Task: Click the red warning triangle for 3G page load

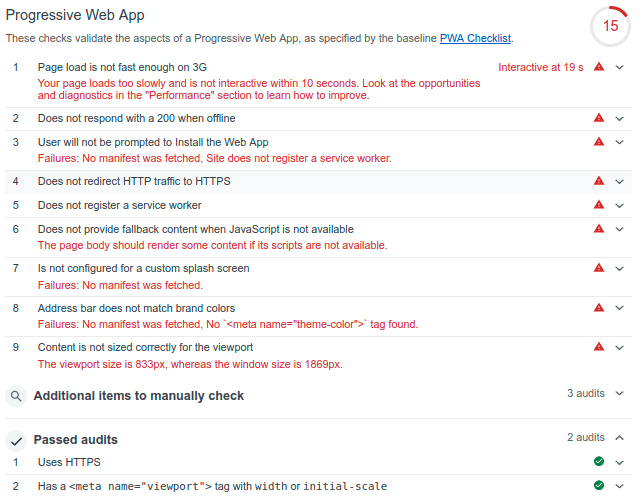Action: tap(599, 66)
